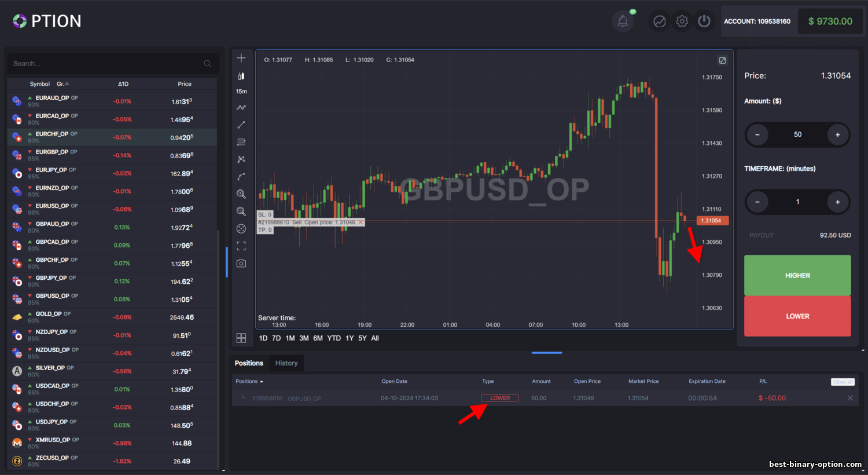Set chart range to YTD
868x475 pixels.
click(x=334, y=338)
